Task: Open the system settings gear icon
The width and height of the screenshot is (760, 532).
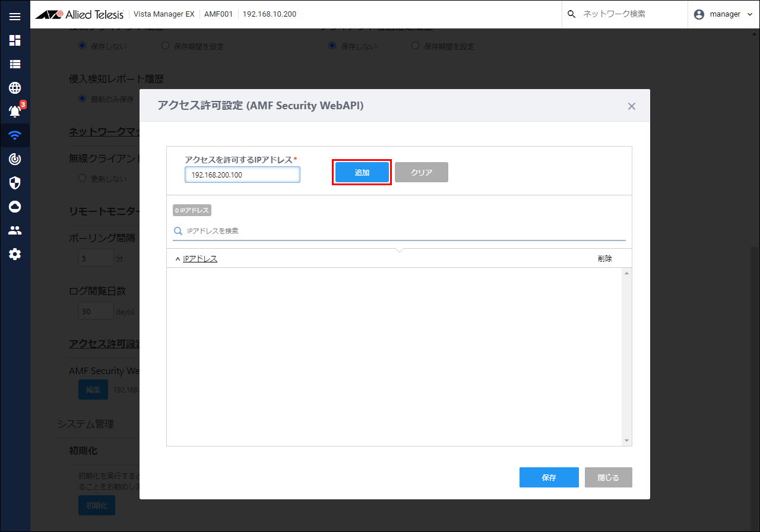Action: (15, 254)
